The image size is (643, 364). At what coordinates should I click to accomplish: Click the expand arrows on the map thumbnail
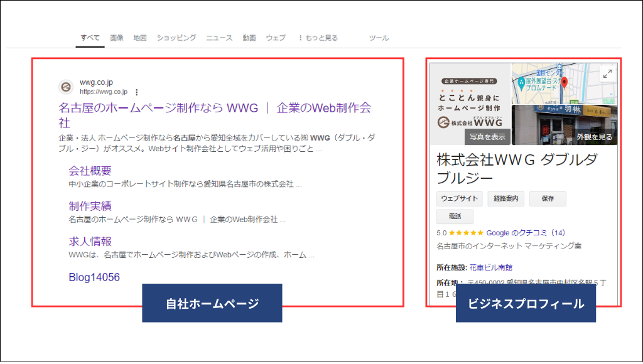tap(607, 73)
